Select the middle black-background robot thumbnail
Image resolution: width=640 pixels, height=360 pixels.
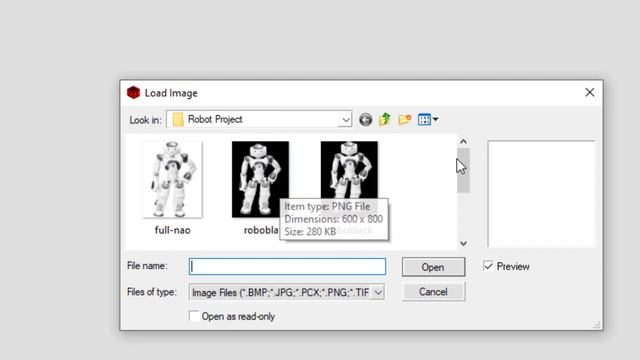[260, 179]
